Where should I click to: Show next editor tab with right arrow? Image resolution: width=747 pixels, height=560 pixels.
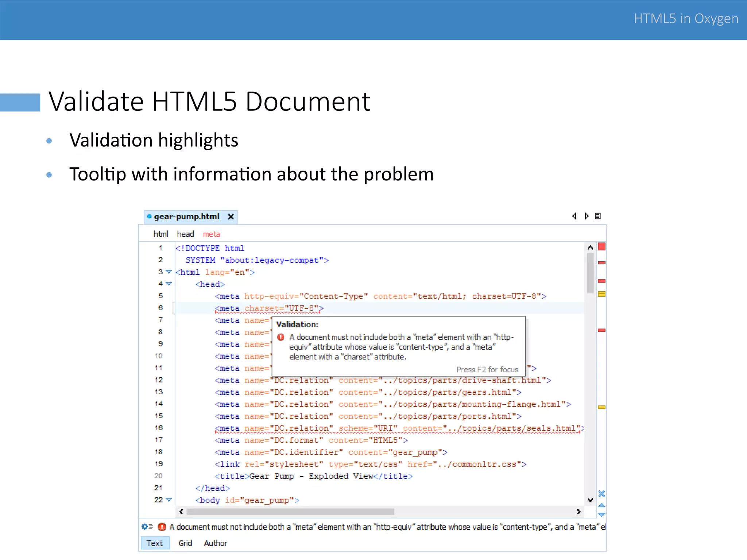click(586, 216)
